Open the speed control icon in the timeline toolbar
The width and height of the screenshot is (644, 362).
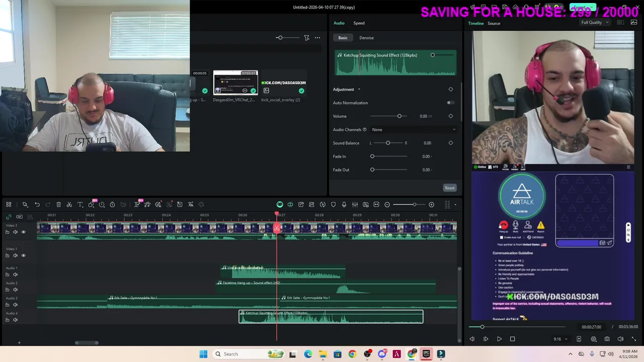coord(102,205)
